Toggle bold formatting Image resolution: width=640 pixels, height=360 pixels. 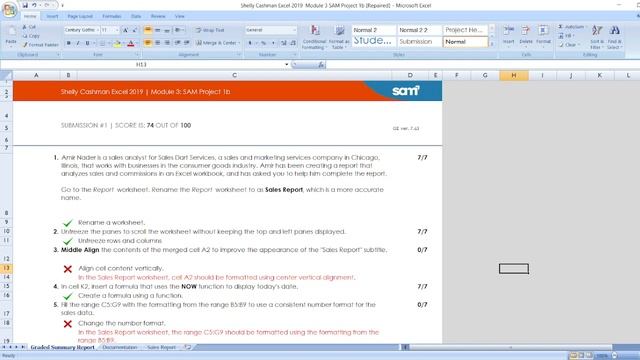(x=69, y=43)
